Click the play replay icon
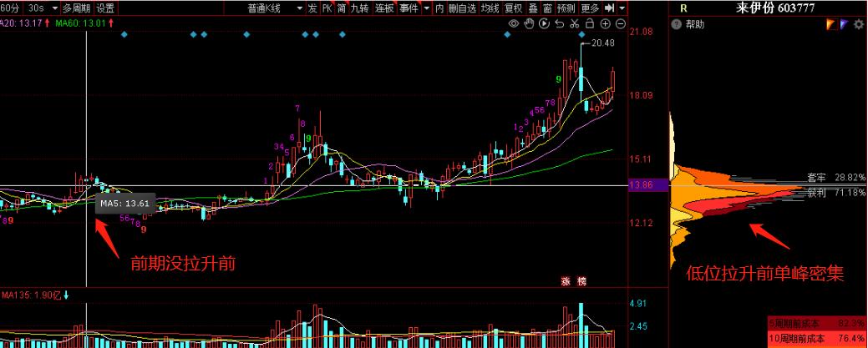The width and height of the screenshot is (868, 348). pyautogui.click(x=544, y=24)
